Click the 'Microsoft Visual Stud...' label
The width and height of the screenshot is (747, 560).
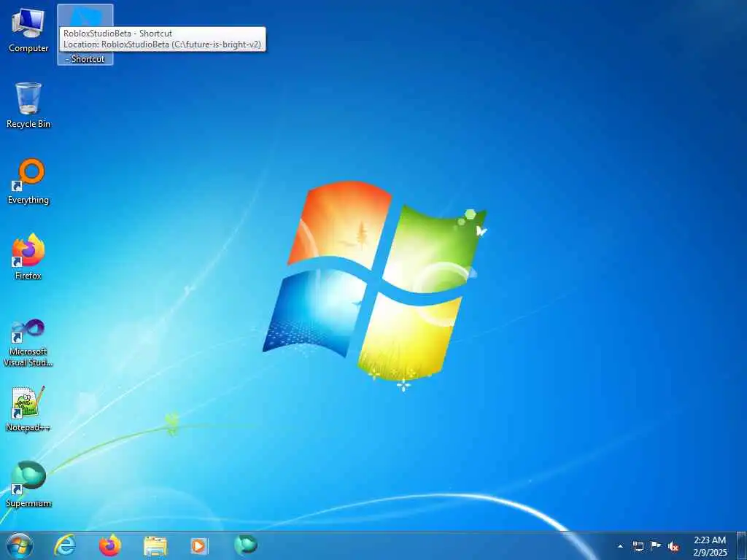coord(28,357)
